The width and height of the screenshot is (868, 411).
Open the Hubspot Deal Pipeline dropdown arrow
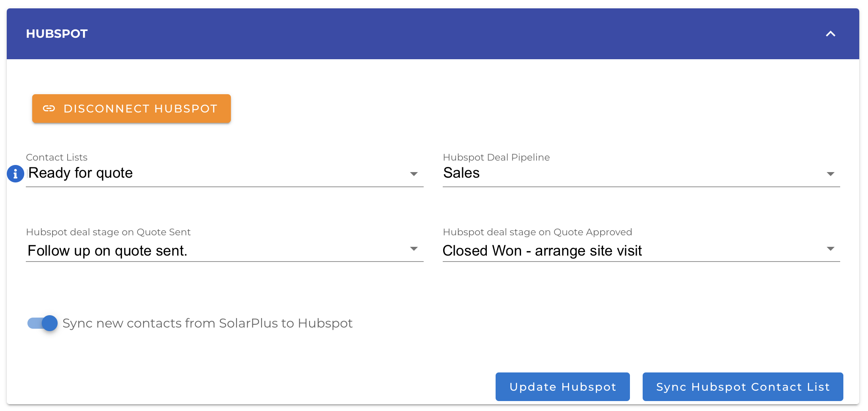pyautogui.click(x=830, y=174)
